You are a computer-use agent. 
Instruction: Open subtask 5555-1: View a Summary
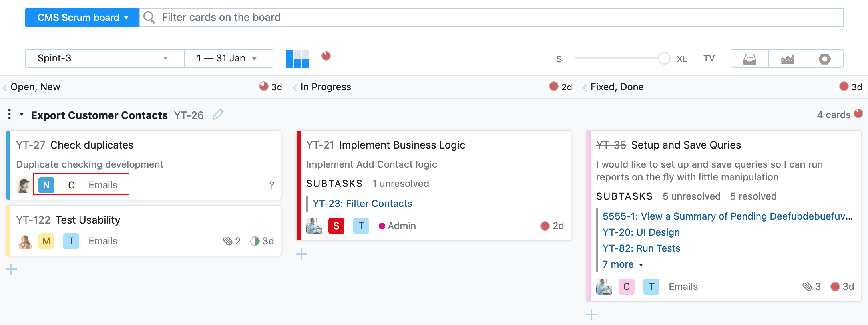[x=728, y=216]
